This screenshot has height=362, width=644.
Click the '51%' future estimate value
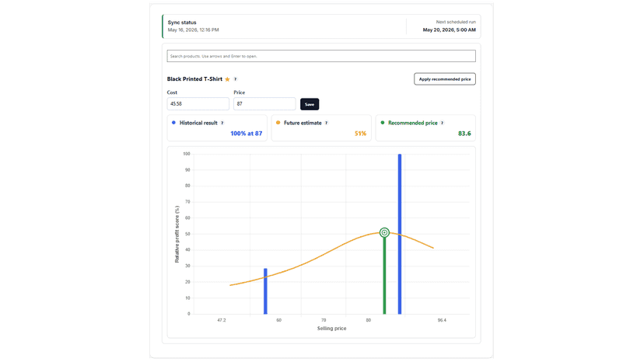pyautogui.click(x=360, y=134)
